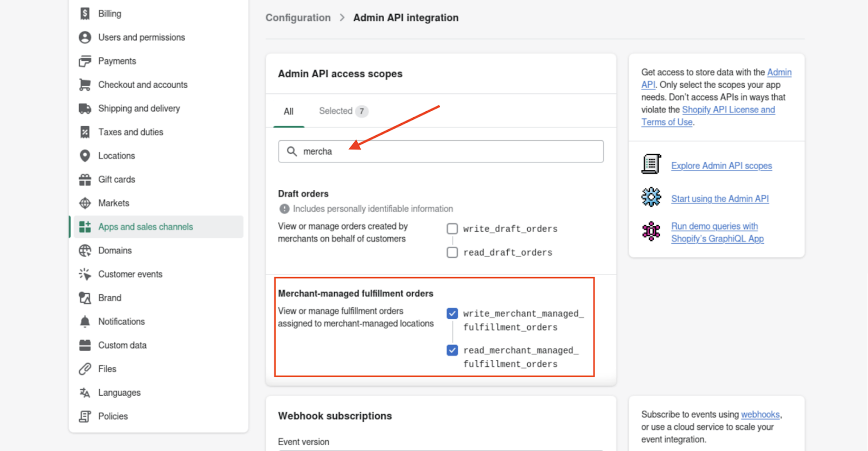
Task: Enable the write_draft_orders checkbox
Action: [452, 228]
